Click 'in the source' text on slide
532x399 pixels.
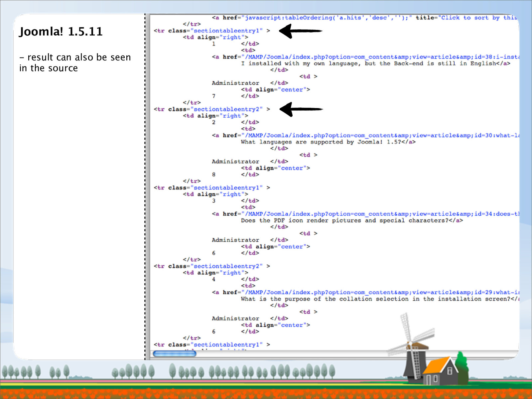(x=49, y=68)
